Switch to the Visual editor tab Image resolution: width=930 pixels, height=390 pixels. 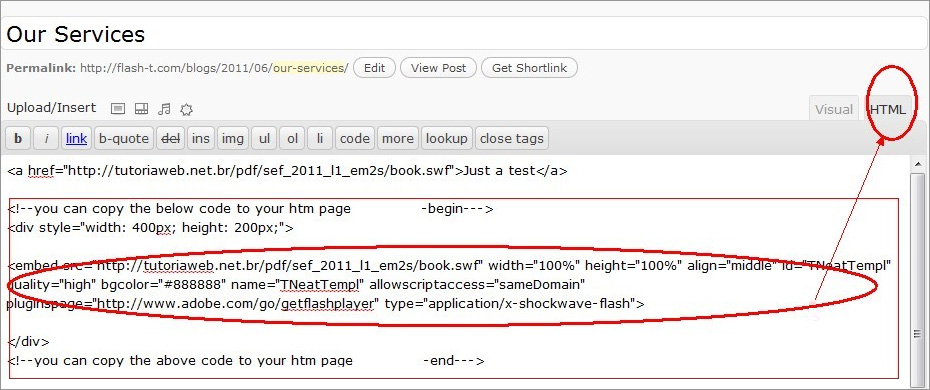tap(834, 109)
